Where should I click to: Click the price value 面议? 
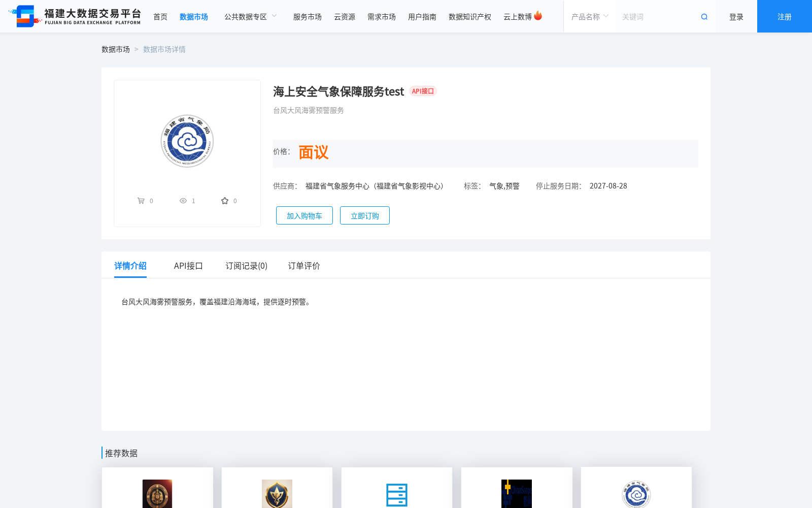coord(314,152)
